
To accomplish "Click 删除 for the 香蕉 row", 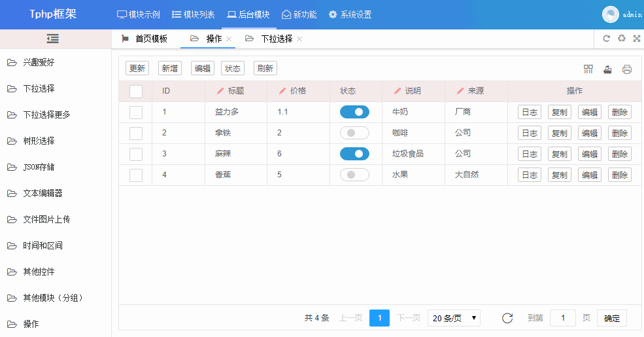I will pos(620,175).
